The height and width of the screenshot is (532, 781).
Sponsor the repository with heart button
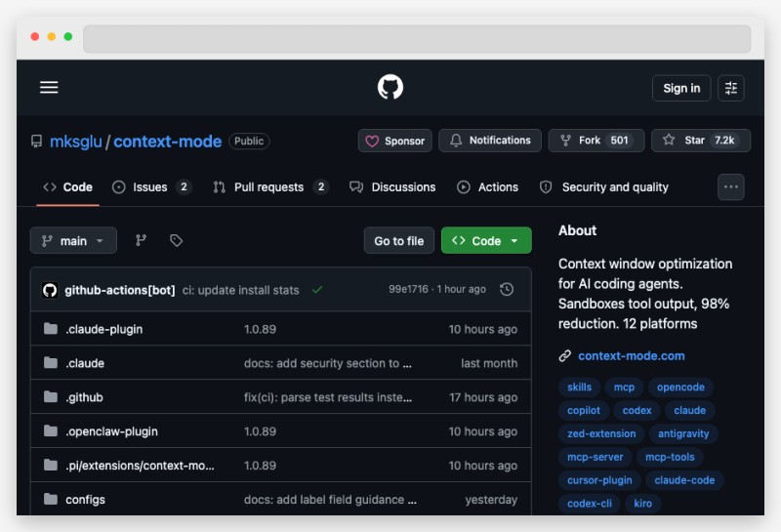(394, 141)
